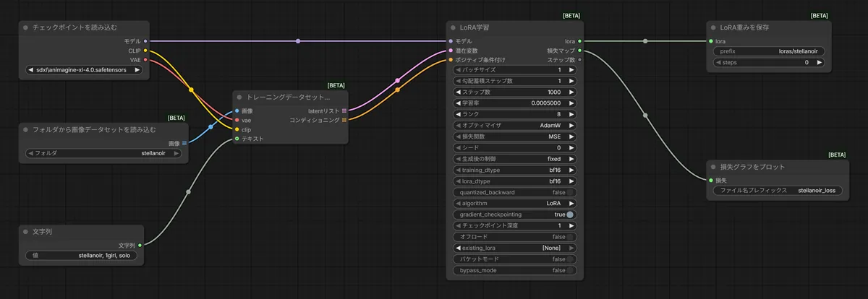
Task: Click the prefix field loras/stellanoir
Action: [769, 52]
